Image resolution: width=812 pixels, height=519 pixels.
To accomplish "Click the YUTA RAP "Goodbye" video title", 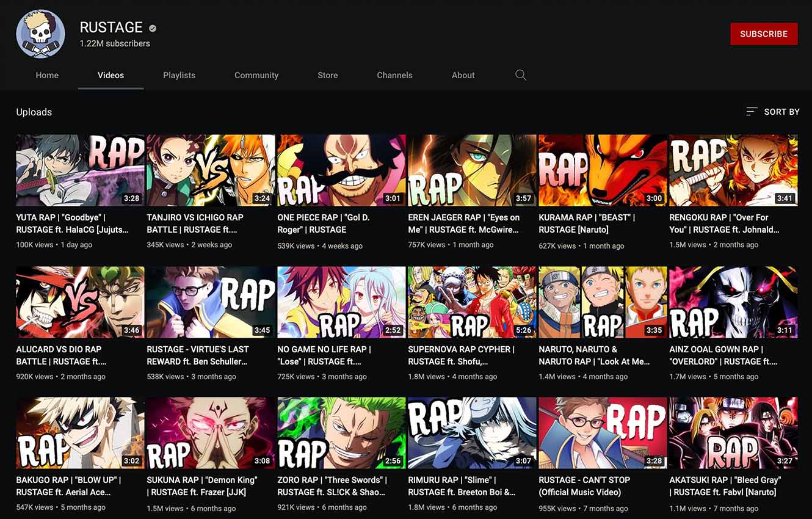I will click(73, 223).
